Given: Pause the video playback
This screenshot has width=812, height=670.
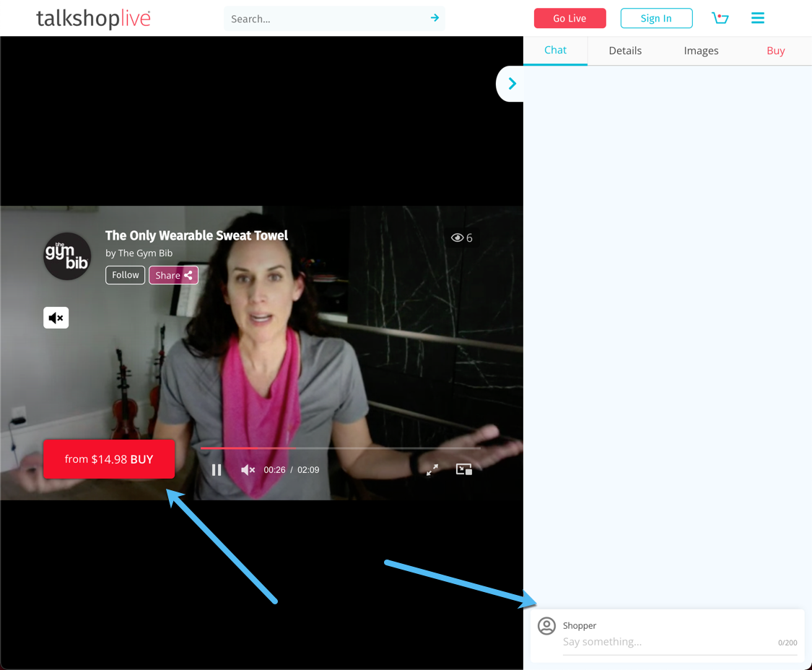Looking at the screenshot, I should coord(217,469).
